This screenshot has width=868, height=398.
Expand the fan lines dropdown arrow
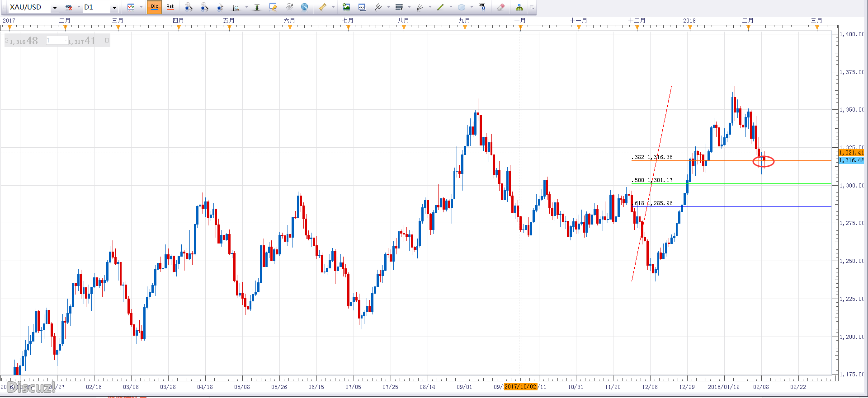click(x=430, y=7)
